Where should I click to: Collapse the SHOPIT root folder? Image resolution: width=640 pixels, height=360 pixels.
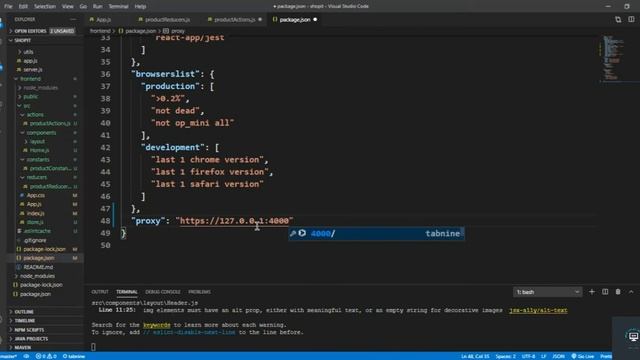pos(22,40)
